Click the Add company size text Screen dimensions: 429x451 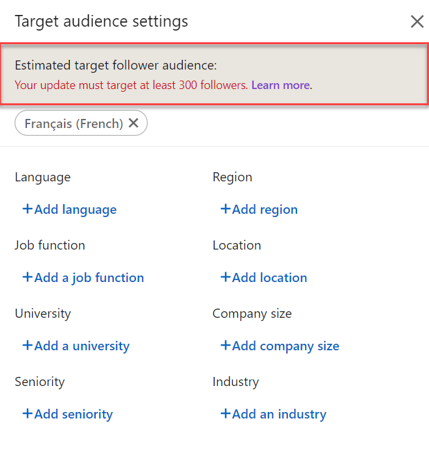coord(286,346)
